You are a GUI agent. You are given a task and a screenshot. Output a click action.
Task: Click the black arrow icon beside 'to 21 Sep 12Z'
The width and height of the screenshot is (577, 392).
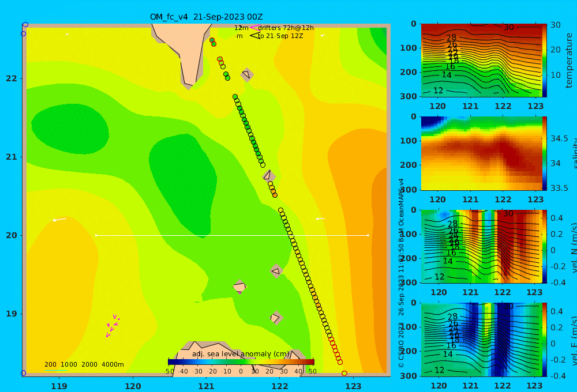point(254,36)
